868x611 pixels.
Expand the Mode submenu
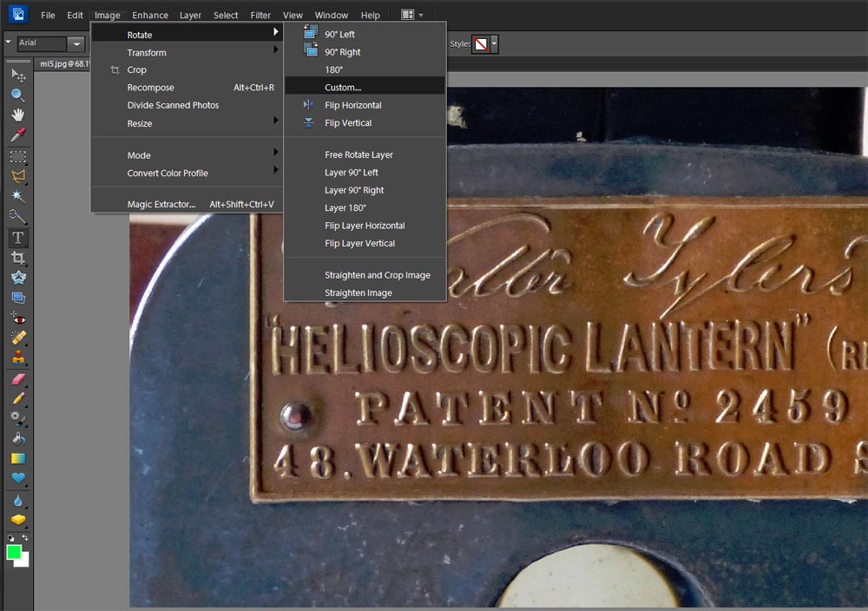click(187, 155)
